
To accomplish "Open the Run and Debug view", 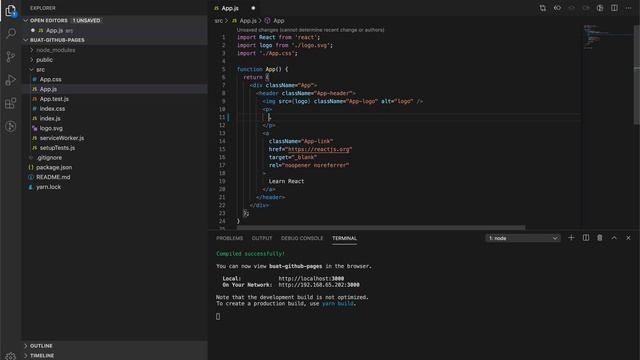I will pyautogui.click(x=11, y=80).
